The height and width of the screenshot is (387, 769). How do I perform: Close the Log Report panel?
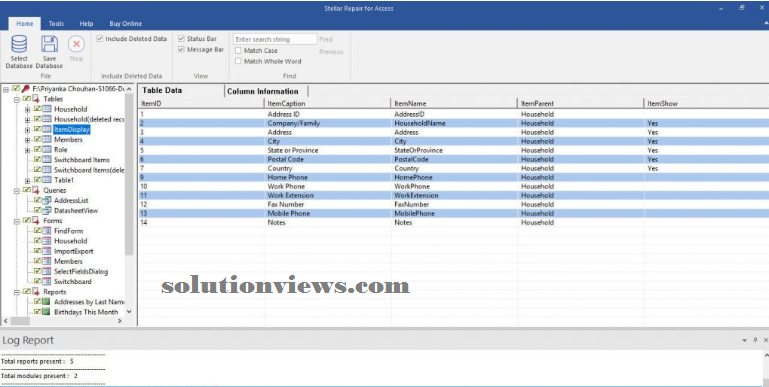coord(766,340)
